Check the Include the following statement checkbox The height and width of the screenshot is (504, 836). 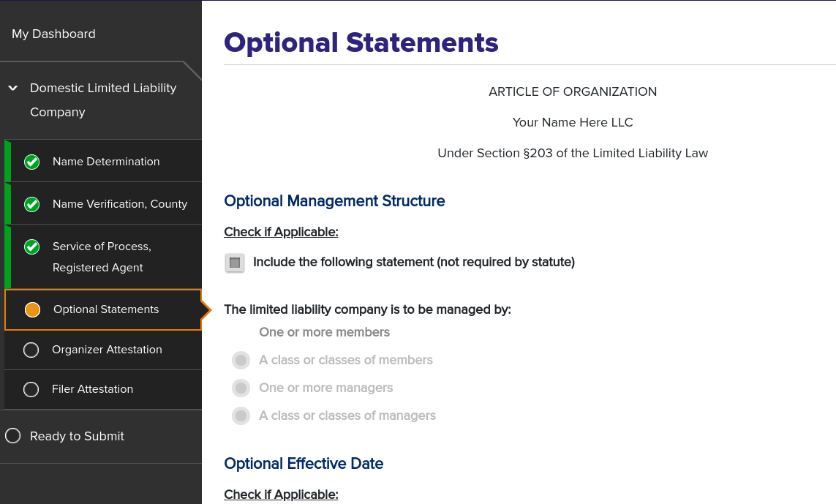click(235, 263)
